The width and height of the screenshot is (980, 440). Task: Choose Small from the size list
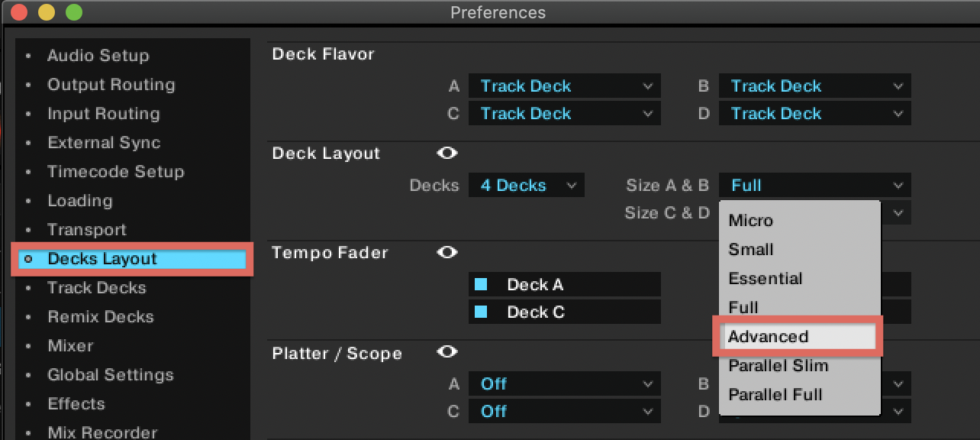800,250
